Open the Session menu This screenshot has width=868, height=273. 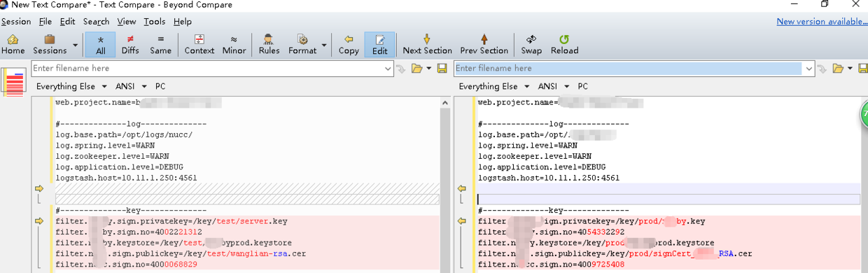[x=15, y=22]
